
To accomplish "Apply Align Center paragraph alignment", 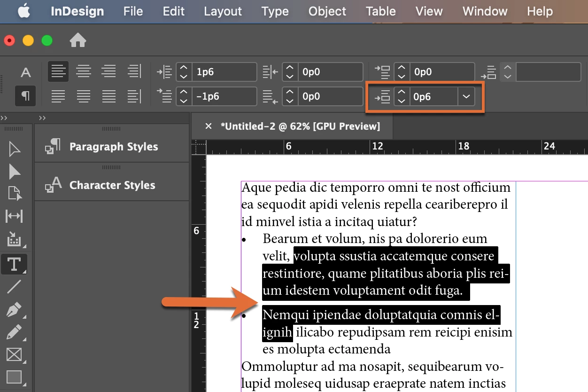I will (x=84, y=71).
